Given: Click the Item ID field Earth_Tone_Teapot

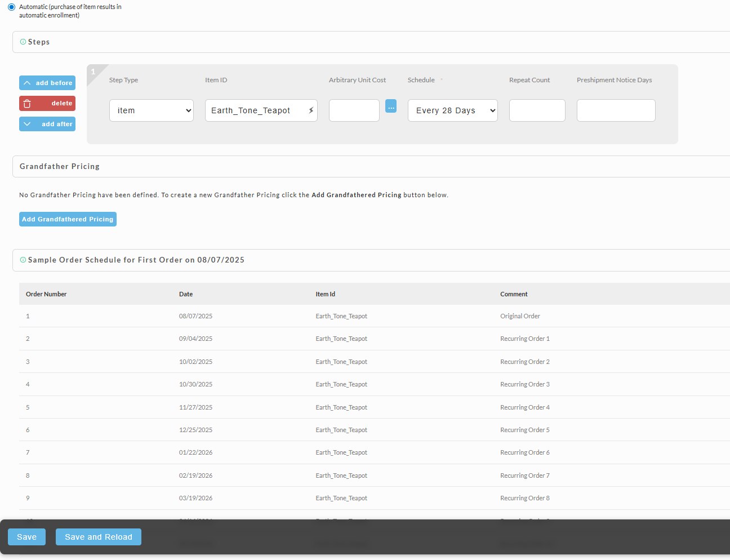Looking at the screenshot, I should (x=261, y=110).
